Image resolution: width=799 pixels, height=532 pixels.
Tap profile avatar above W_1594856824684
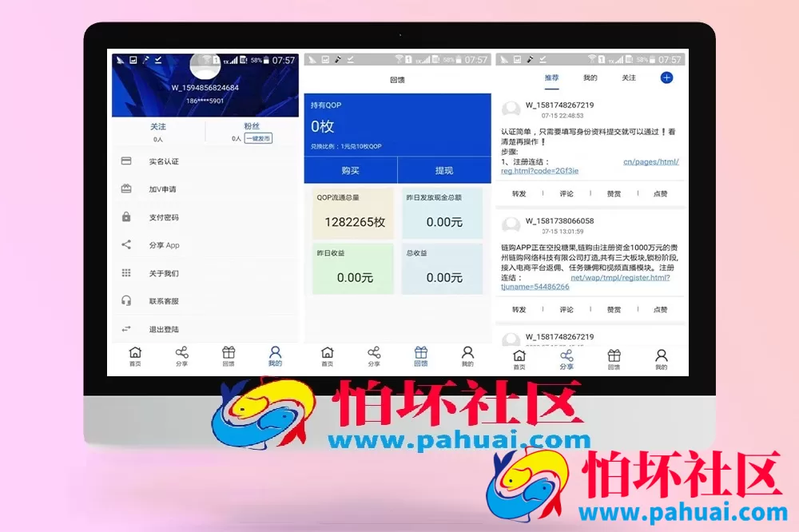pyautogui.click(x=205, y=66)
